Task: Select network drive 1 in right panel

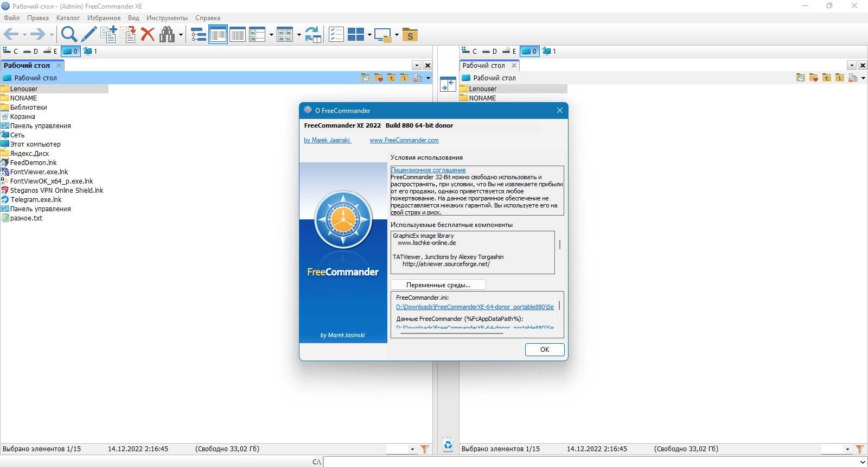Action: point(549,51)
